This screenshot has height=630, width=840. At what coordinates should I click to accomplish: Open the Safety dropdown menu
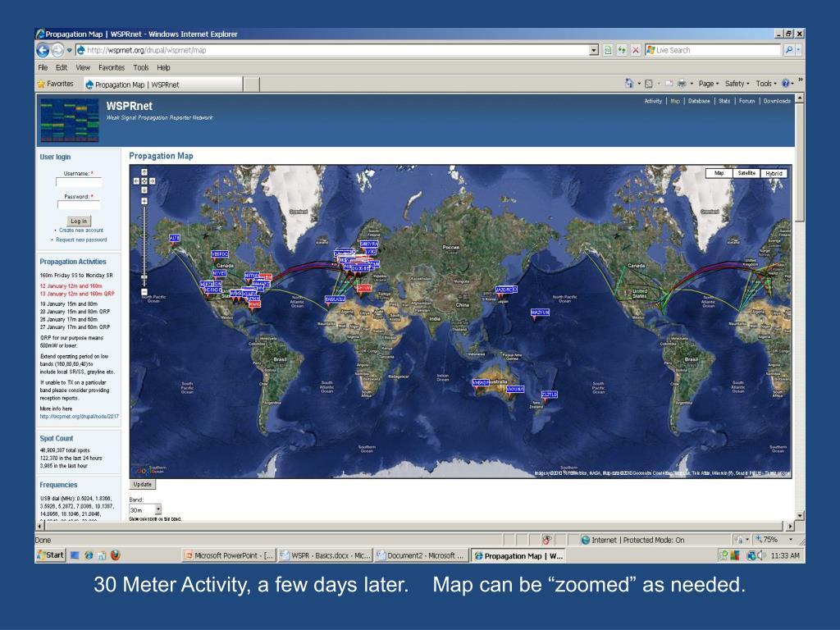coord(737,84)
